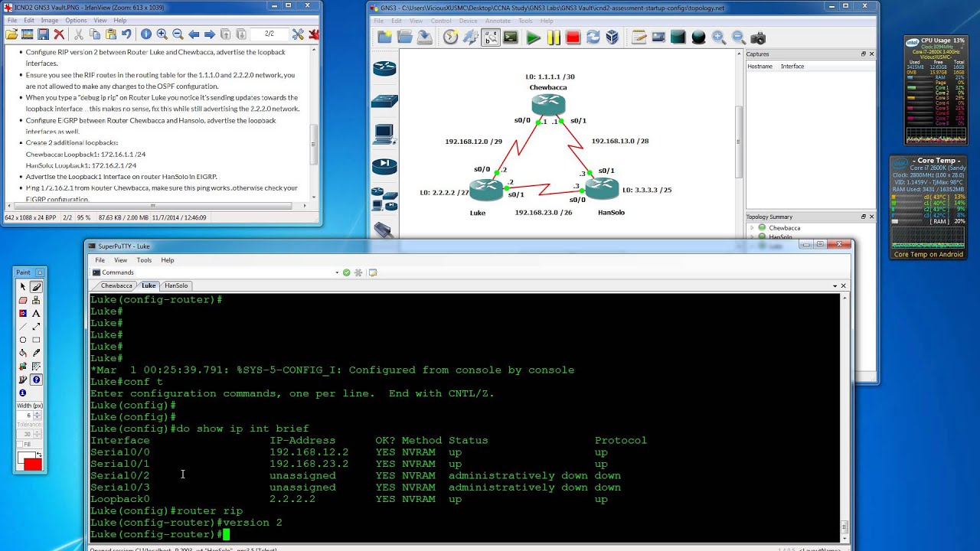Tick the Fill checkbox in the Paint panel
The width and height of the screenshot is (980, 551).
pyautogui.click(x=20, y=444)
